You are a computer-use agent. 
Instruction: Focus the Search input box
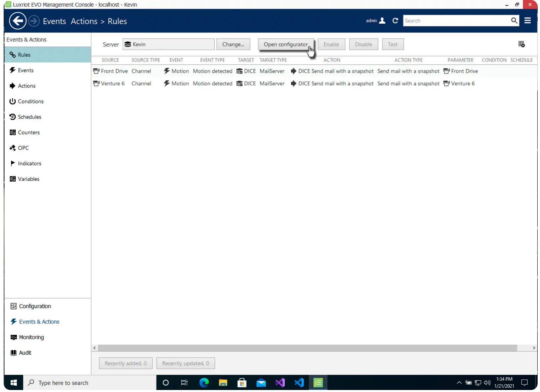(456, 21)
